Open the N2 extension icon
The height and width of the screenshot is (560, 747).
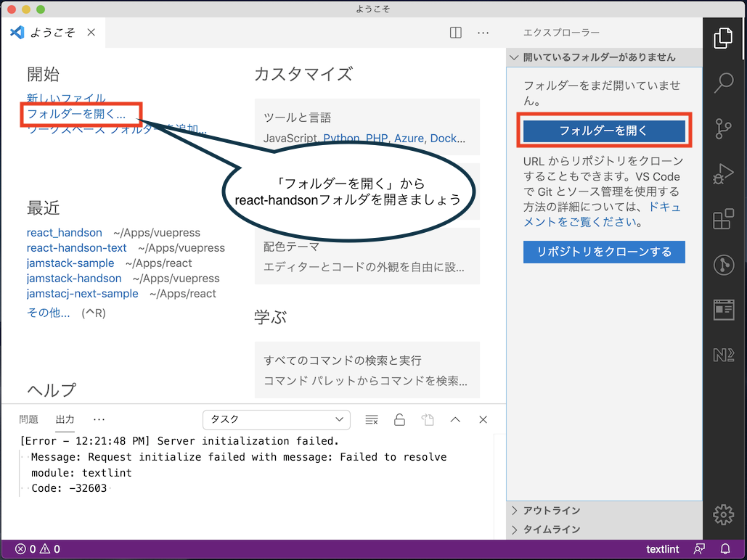723,355
